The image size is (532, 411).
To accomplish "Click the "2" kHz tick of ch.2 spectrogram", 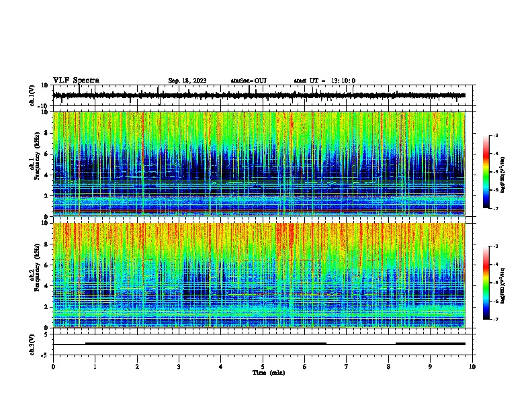I will click(x=46, y=307).
